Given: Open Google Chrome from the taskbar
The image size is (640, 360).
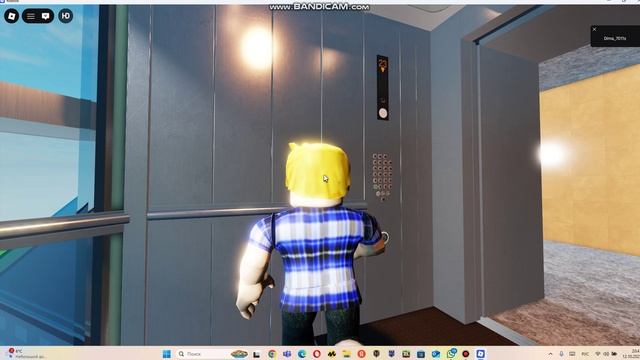Looking at the screenshot, I should point(272,354).
